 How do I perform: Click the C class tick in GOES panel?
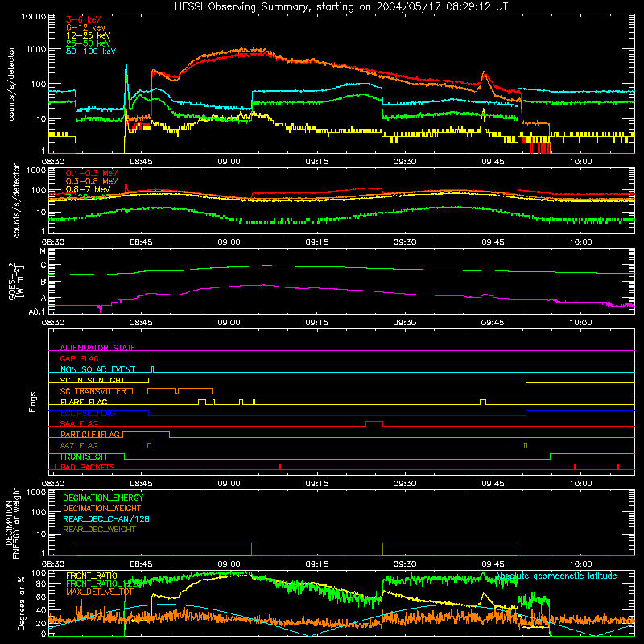click(x=43, y=266)
